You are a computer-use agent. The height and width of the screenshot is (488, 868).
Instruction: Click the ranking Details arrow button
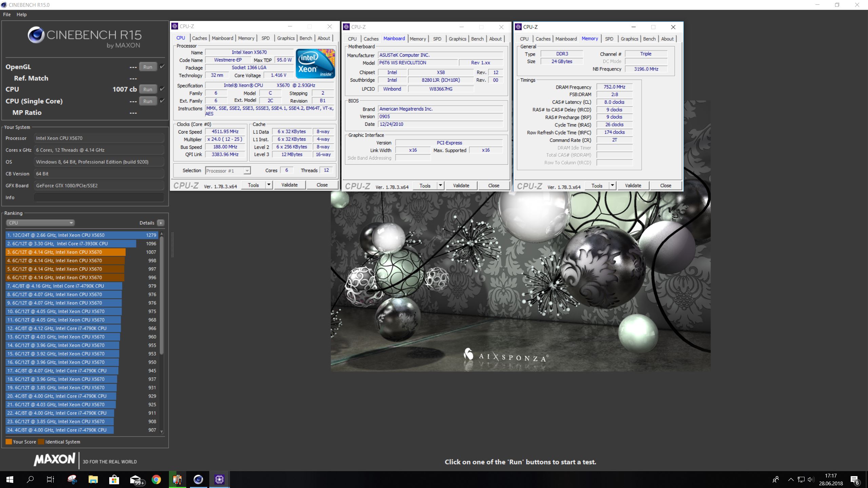coord(161,223)
